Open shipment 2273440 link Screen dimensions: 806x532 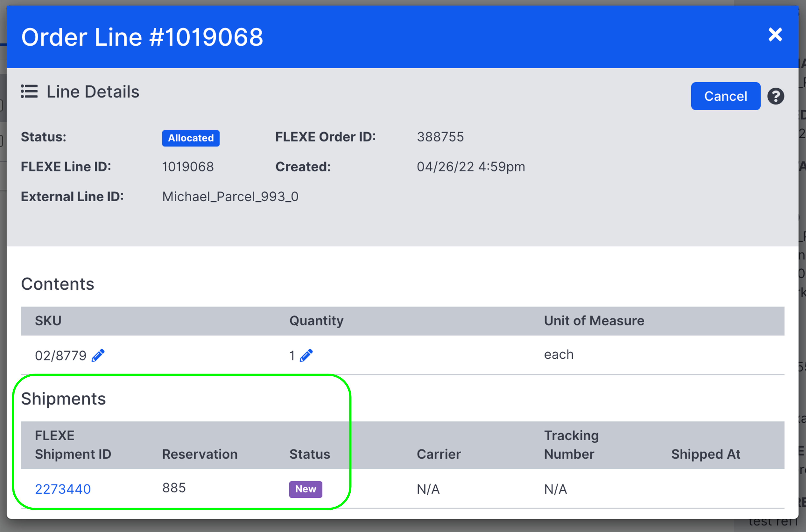(63, 489)
